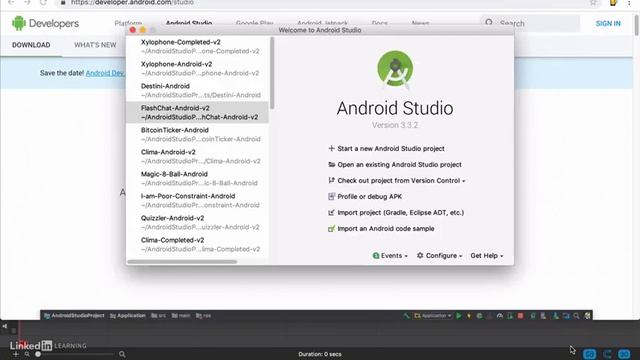
Task: Click the green Events notification badge
Action: click(376, 256)
